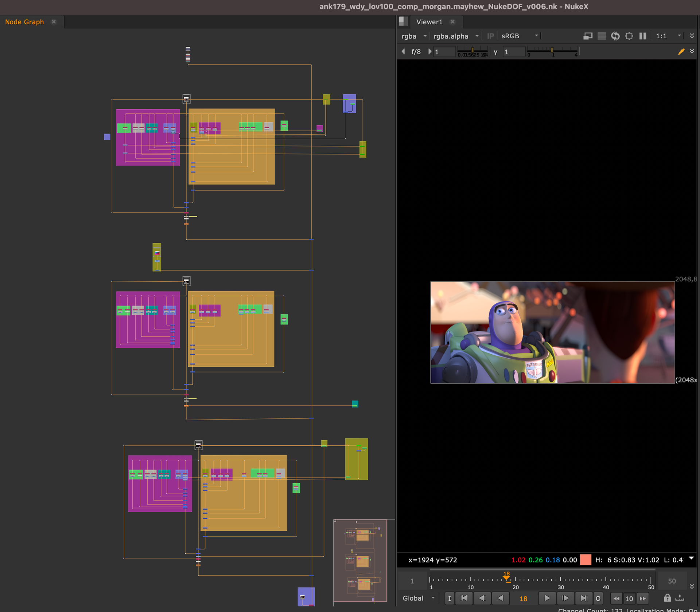700x612 pixels.
Task: Open the Global frame range dropdown
Action: click(x=419, y=598)
